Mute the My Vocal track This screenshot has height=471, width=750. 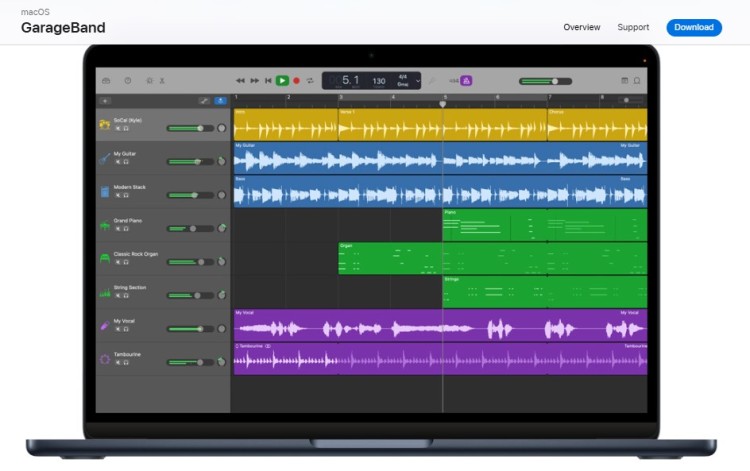(x=118, y=329)
